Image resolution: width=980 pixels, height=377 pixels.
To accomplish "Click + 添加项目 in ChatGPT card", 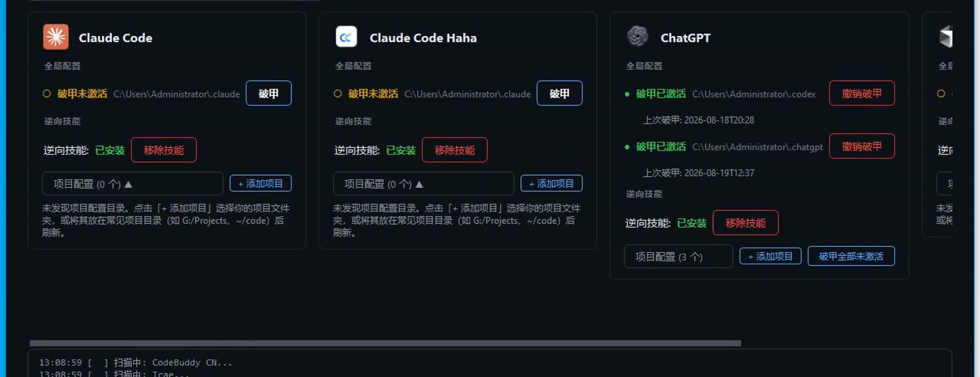I will coord(771,256).
